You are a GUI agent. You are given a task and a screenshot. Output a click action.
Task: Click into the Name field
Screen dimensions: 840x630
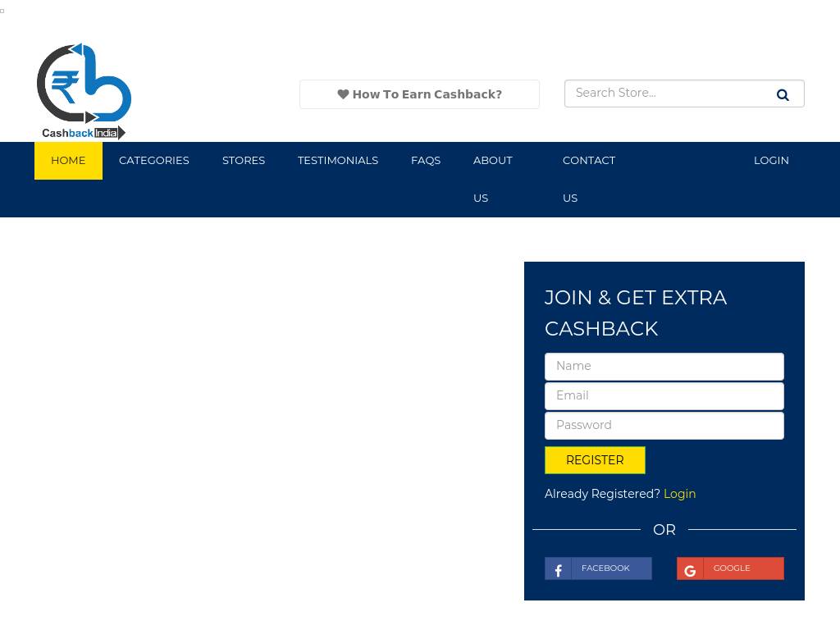(664, 367)
